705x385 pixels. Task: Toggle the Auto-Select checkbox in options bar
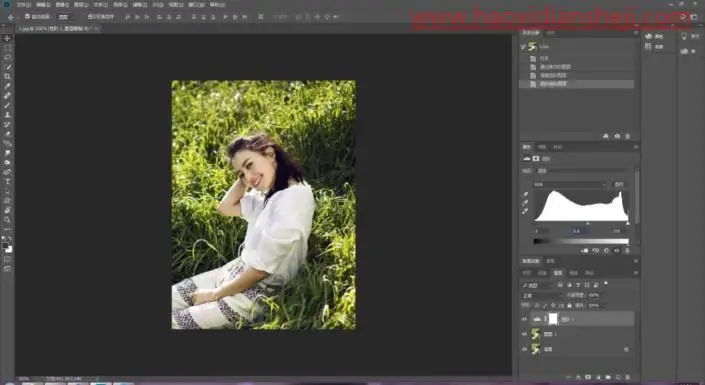click(27, 17)
